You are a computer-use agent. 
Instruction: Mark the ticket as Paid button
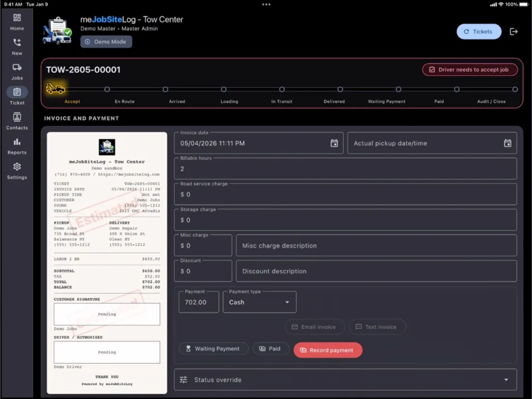[x=271, y=349]
